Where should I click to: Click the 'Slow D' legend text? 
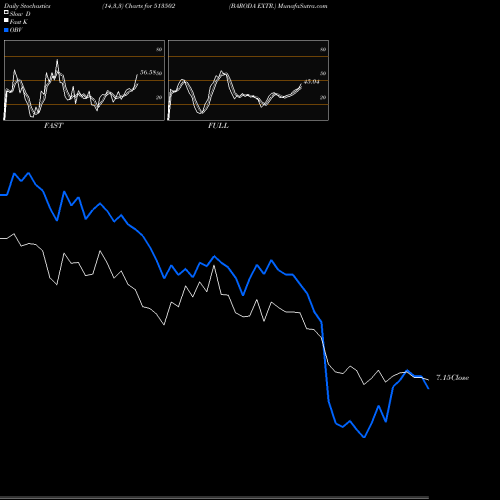20,14
